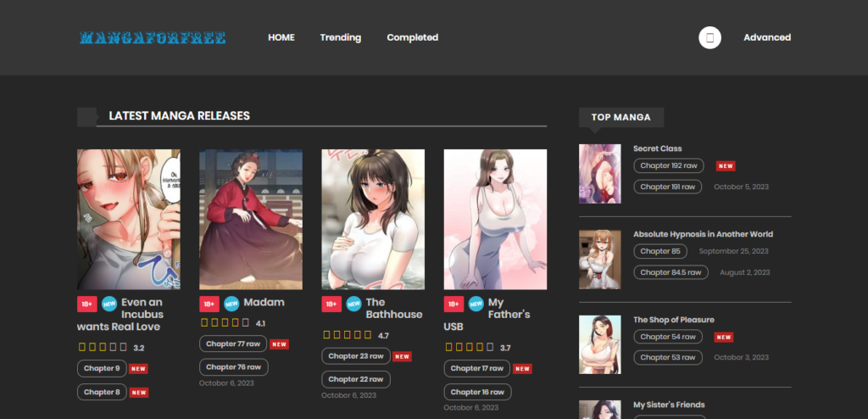Open Advanced search
868x419 pixels.
767,37
